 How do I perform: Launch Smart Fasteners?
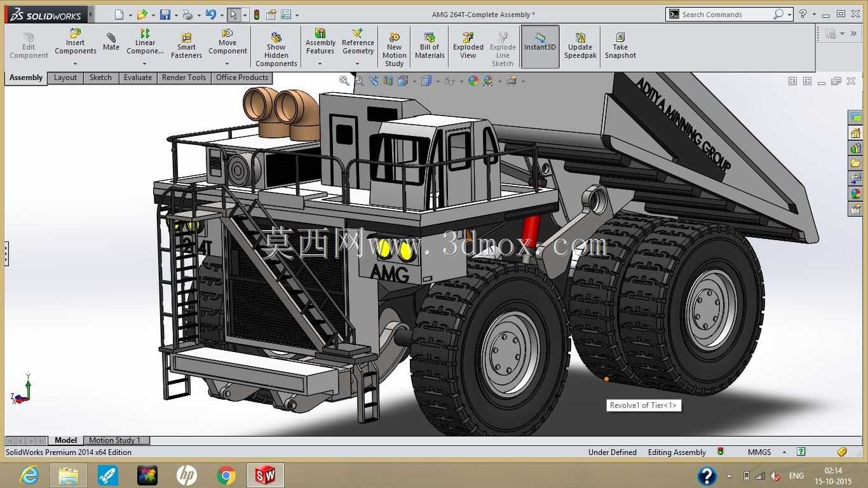[x=186, y=46]
